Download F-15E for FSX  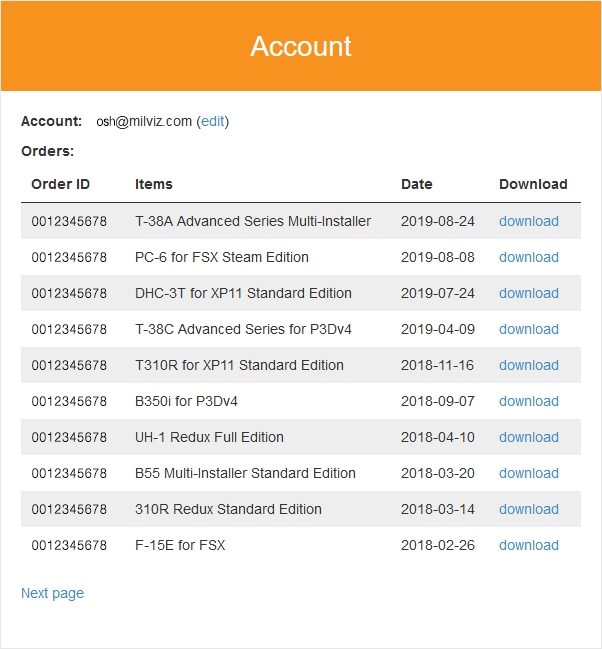coord(528,545)
